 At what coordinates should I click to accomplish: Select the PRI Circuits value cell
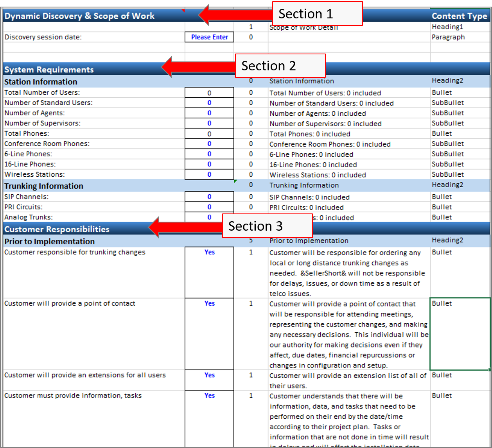pyautogui.click(x=209, y=207)
